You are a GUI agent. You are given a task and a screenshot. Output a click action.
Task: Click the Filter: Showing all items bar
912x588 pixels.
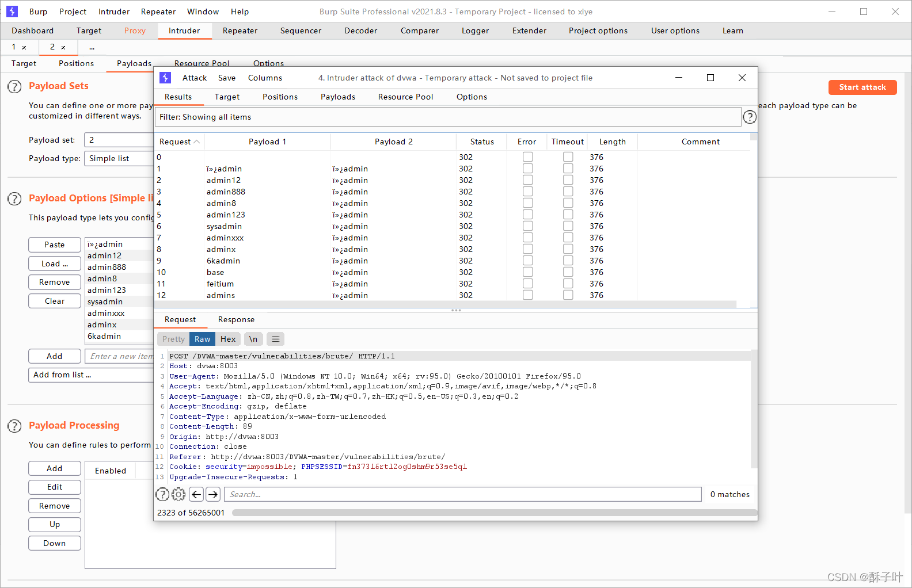[x=448, y=117]
